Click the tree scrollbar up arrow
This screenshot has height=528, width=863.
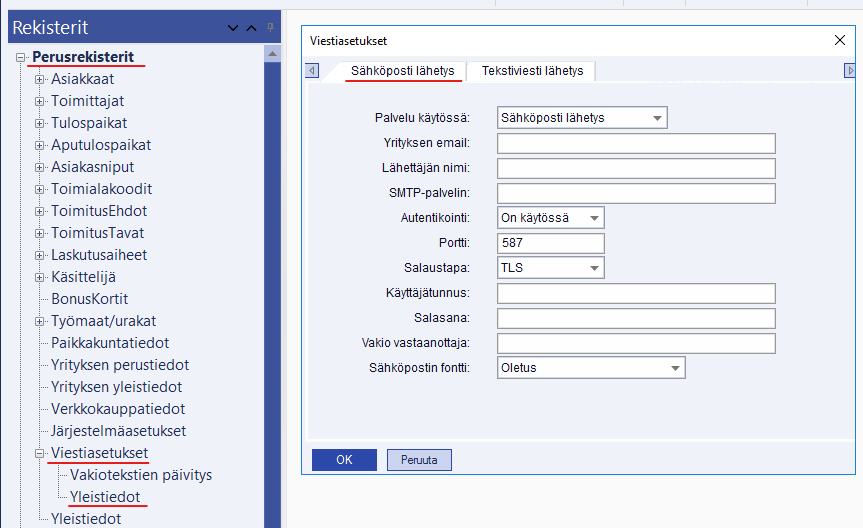coord(271,52)
